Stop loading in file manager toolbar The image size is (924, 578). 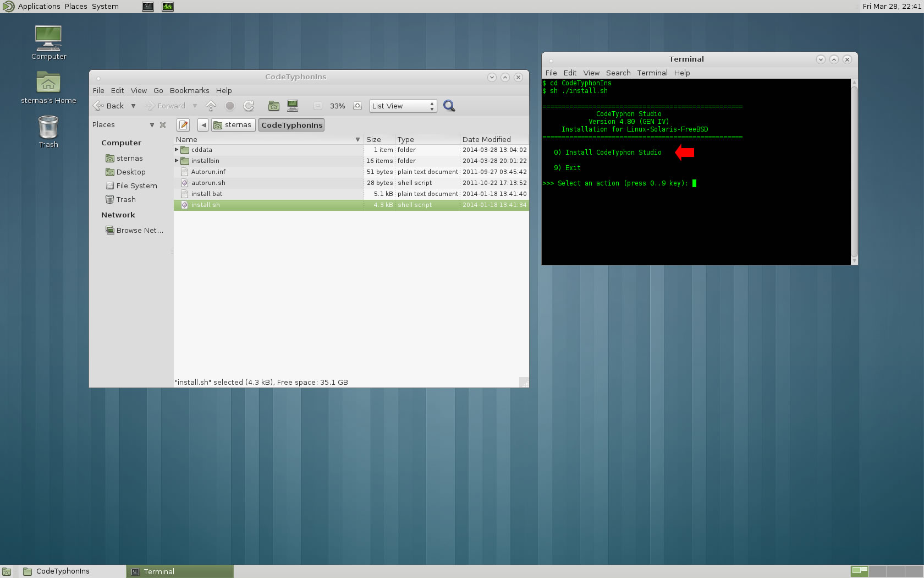[x=230, y=106]
